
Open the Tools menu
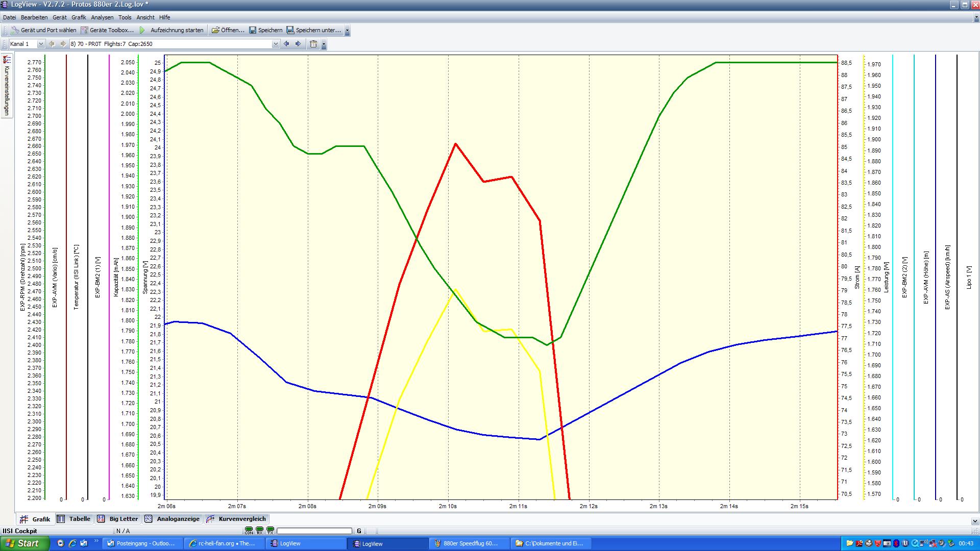click(125, 17)
